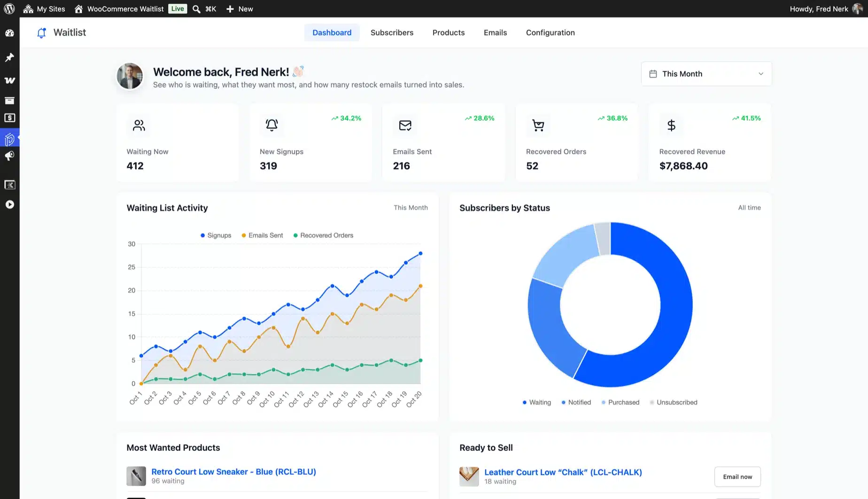Screen dimensions: 868x499
Task: Open the Leather Court Low "Chalk" link
Action: [x=563, y=472]
